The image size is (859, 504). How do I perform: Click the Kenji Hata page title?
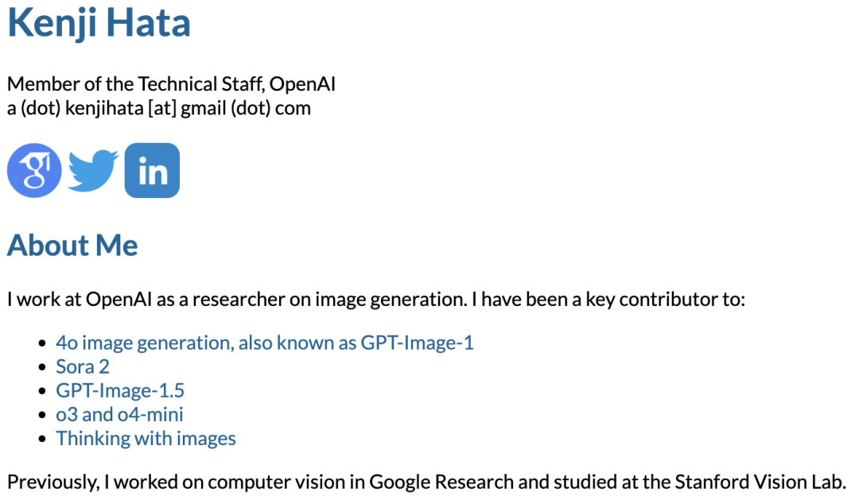99,23
